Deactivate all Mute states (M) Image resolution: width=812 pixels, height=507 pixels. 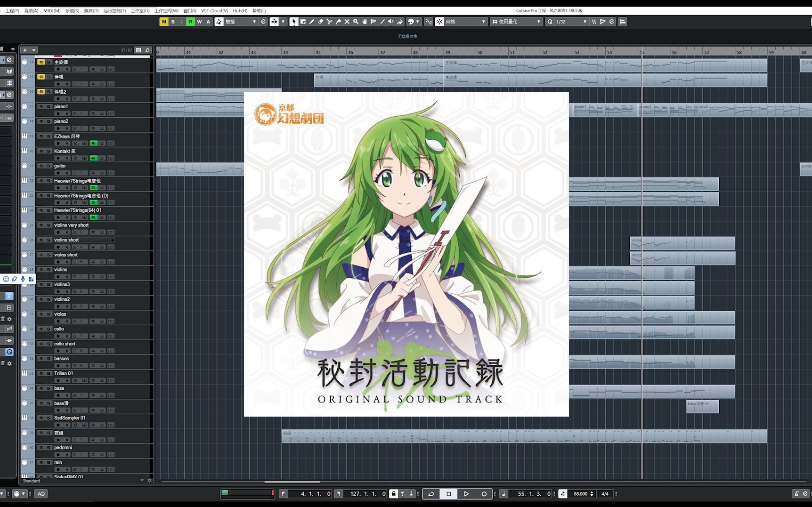tap(164, 22)
